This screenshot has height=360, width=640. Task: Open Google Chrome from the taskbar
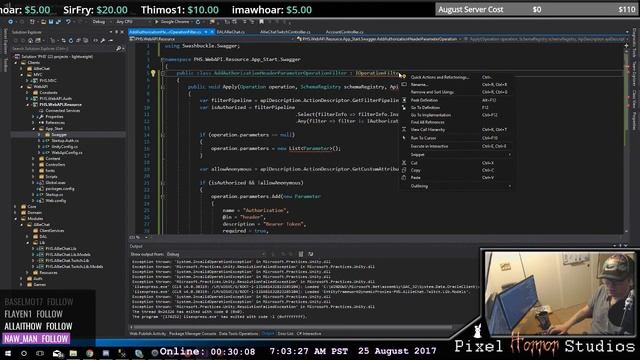pyautogui.click(x=89, y=353)
